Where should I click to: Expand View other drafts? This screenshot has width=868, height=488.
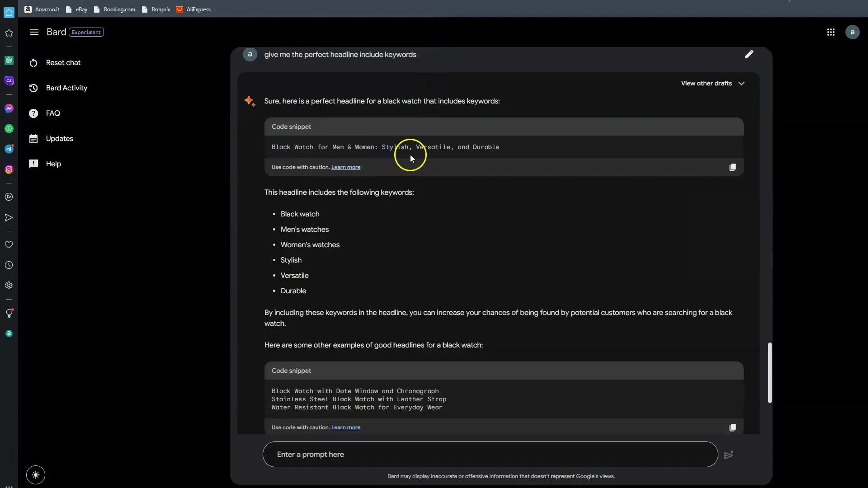pos(712,83)
